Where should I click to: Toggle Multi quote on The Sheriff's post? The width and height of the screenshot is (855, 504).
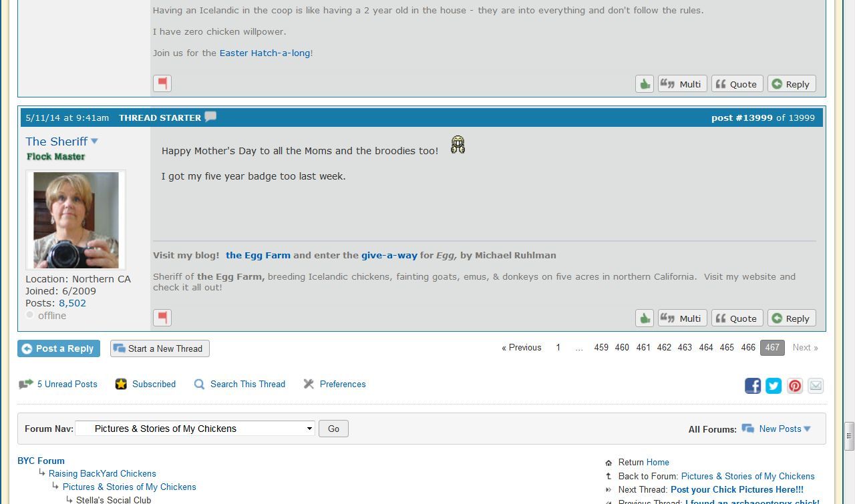[682, 318]
